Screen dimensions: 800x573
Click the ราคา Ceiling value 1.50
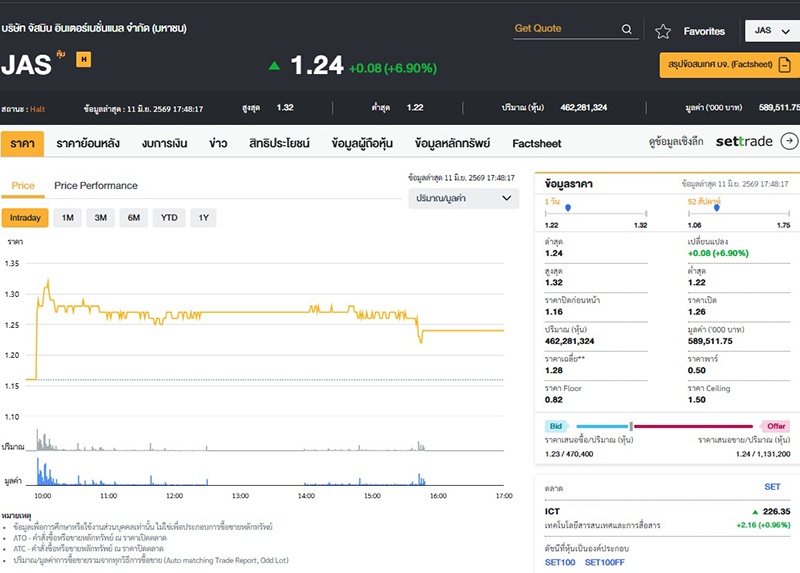[696, 400]
